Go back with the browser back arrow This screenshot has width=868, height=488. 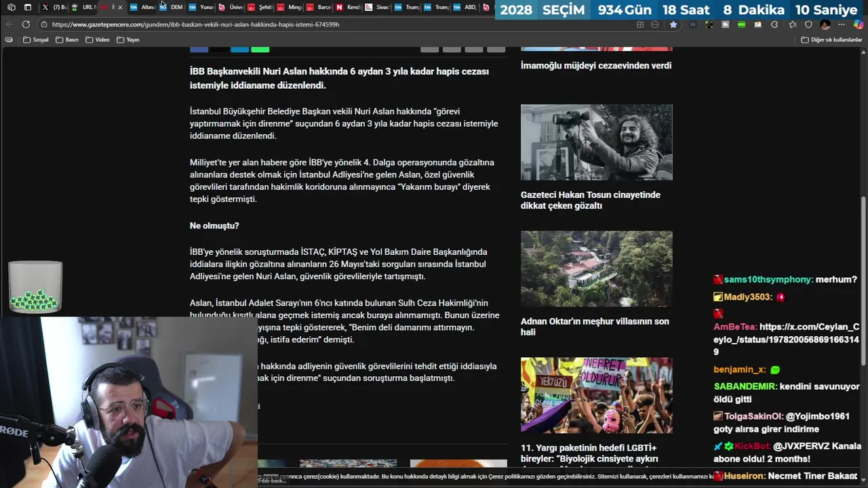(x=9, y=24)
